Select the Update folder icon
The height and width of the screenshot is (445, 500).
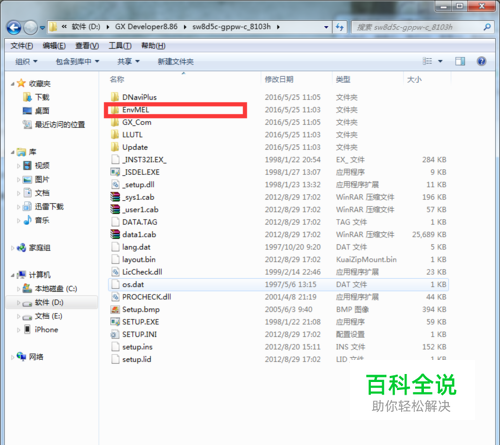coord(115,147)
